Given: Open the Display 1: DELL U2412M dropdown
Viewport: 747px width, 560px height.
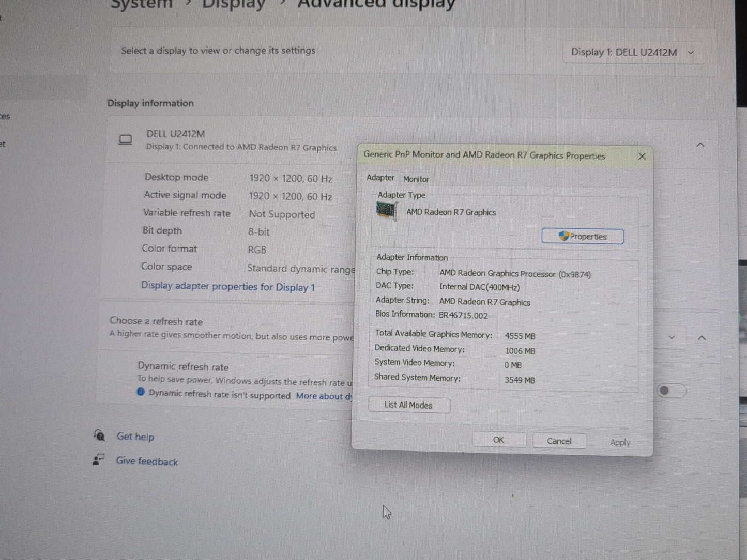Looking at the screenshot, I should (x=633, y=52).
